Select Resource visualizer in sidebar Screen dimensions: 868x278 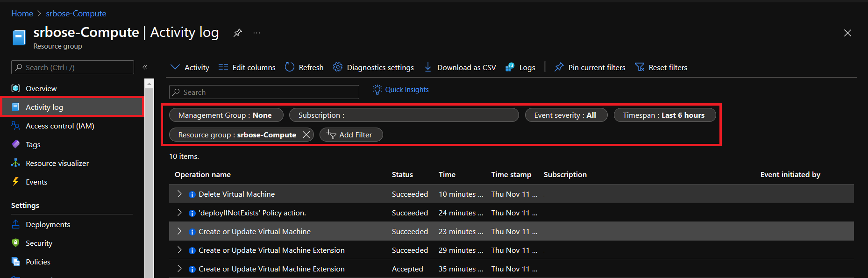(x=57, y=163)
